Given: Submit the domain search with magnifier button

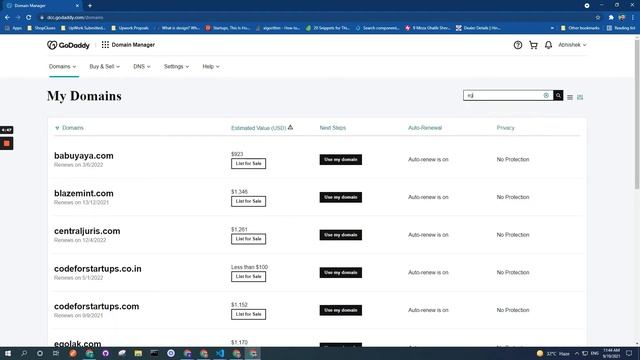Looking at the screenshot, I should pos(558,96).
